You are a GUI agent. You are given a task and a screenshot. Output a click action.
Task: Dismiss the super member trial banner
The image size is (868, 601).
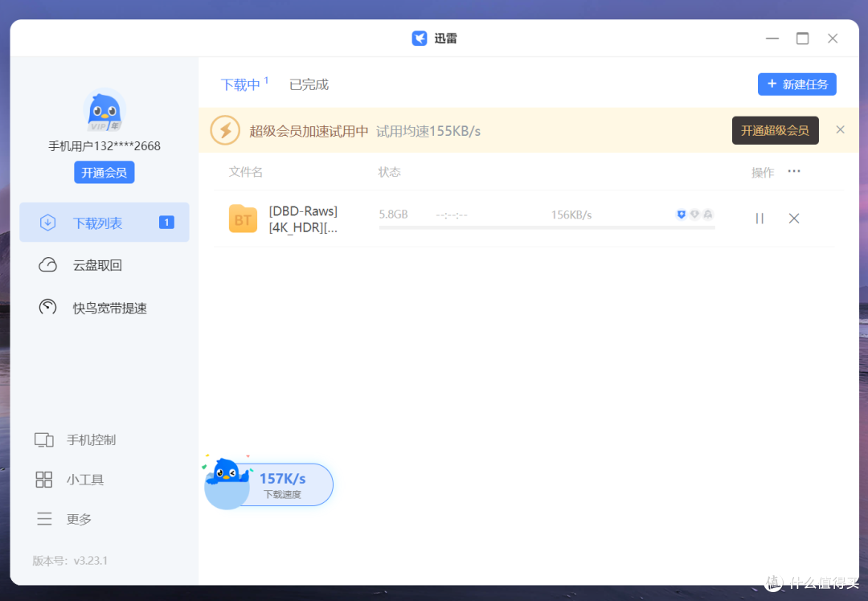[841, 129]
